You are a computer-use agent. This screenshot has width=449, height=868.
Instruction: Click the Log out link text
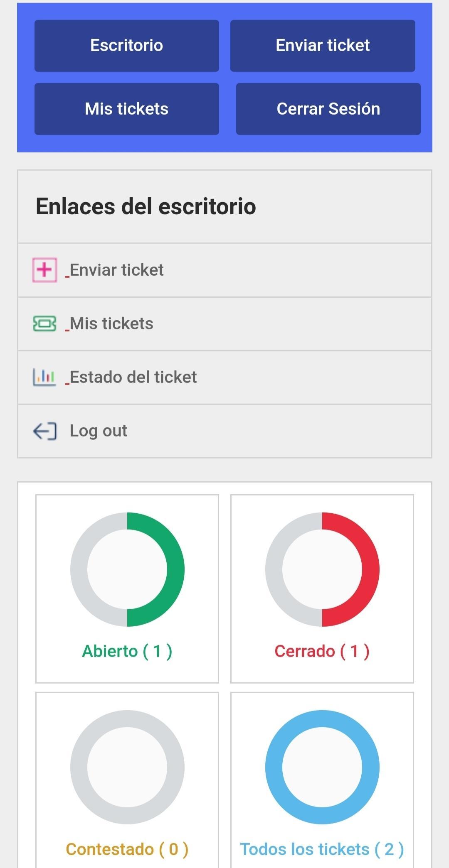[x=99, y=431]
